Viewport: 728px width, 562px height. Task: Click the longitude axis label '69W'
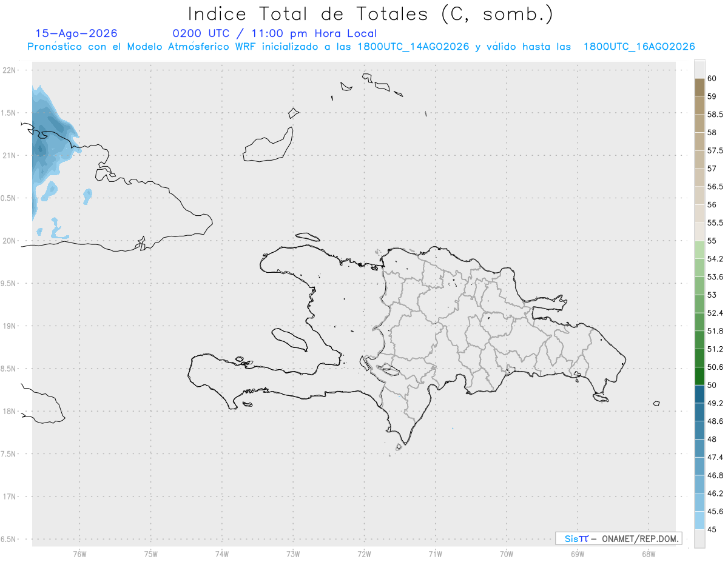pos(578,554)
